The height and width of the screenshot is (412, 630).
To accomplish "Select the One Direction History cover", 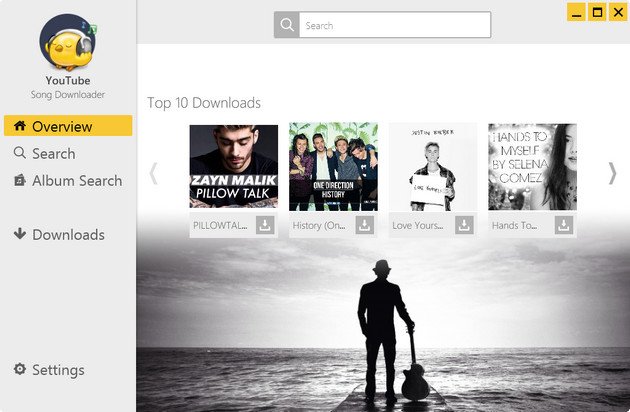I will coord(333,166).
